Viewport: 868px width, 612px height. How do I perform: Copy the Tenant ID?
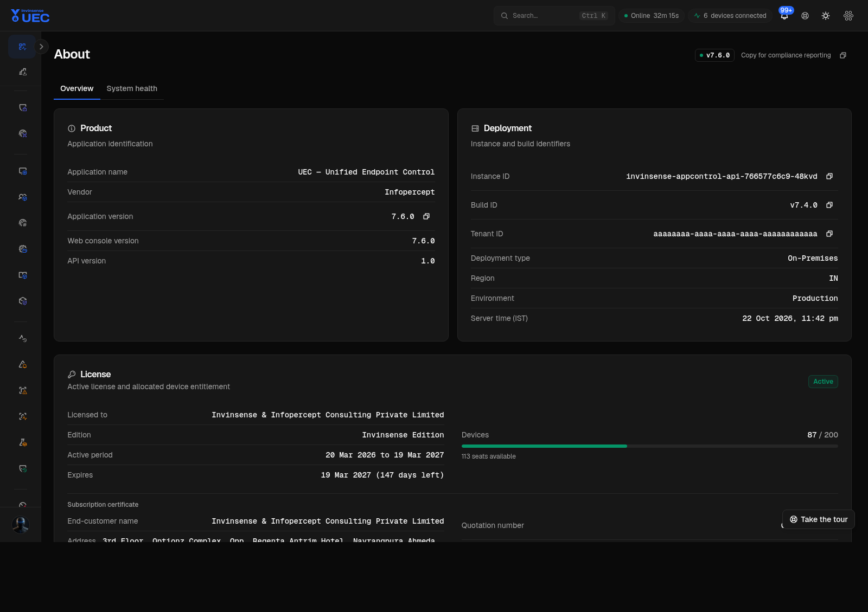(829, 234)
